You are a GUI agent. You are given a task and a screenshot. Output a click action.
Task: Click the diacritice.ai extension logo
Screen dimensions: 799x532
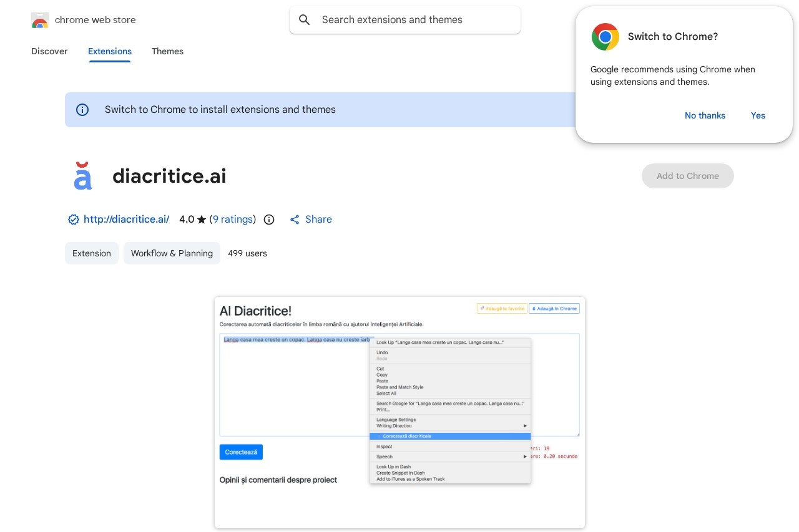[83, 176]
